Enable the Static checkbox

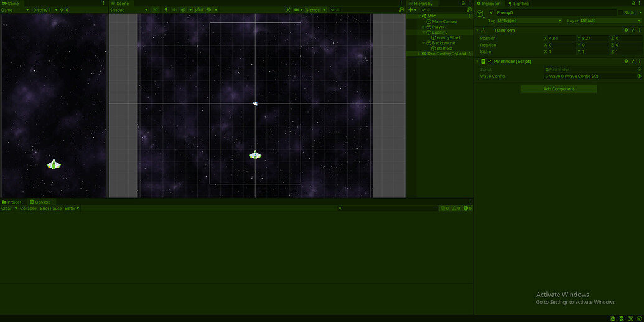(x=620, y=12)
